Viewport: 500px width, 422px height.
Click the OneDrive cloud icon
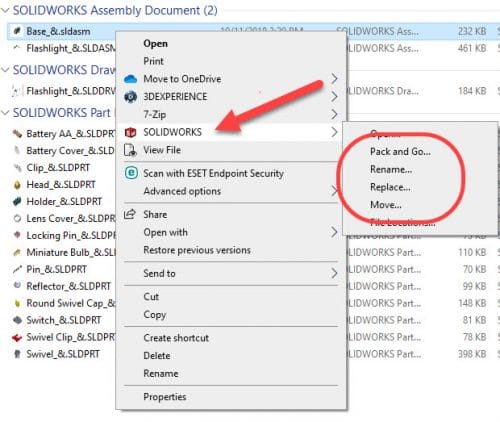tap(130, 79)
